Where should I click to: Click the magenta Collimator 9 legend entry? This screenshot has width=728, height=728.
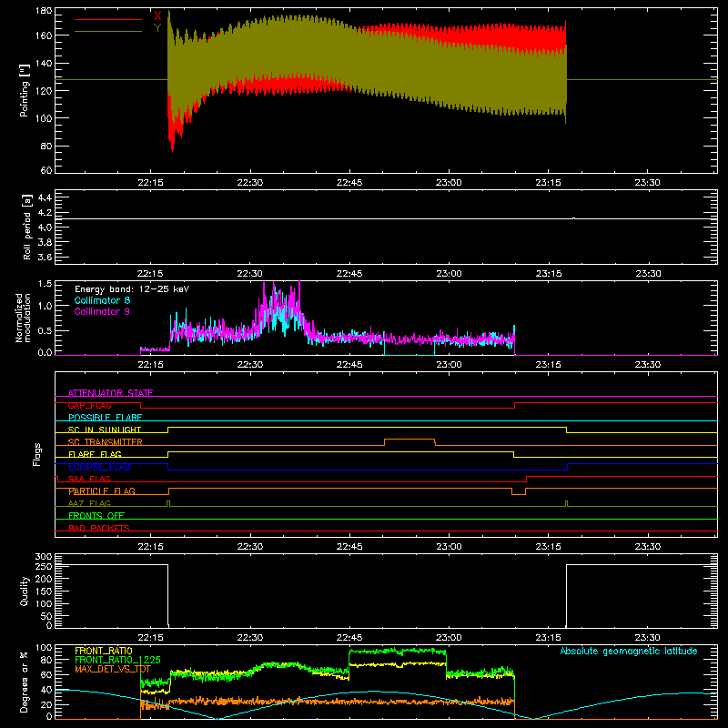[x=102, y=311]
